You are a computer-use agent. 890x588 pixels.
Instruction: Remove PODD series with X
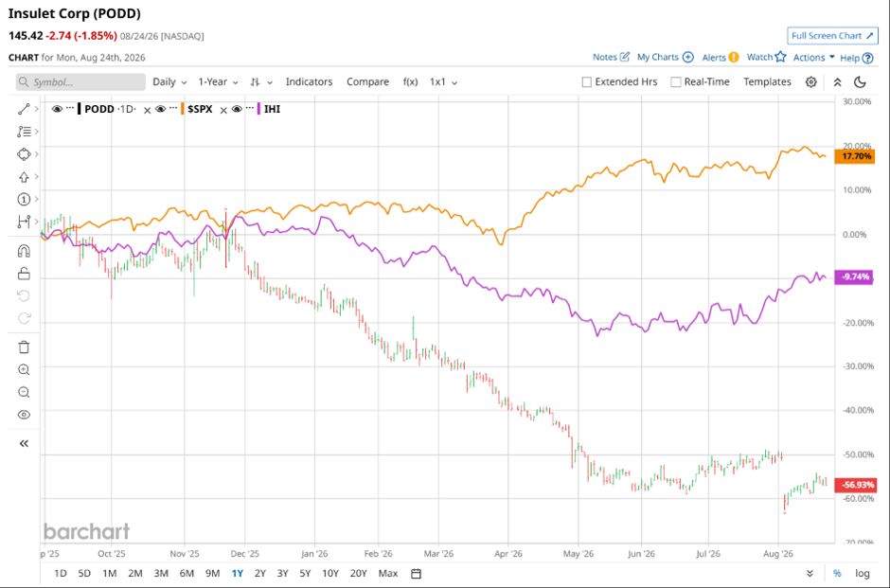click(x=147, y=110)
